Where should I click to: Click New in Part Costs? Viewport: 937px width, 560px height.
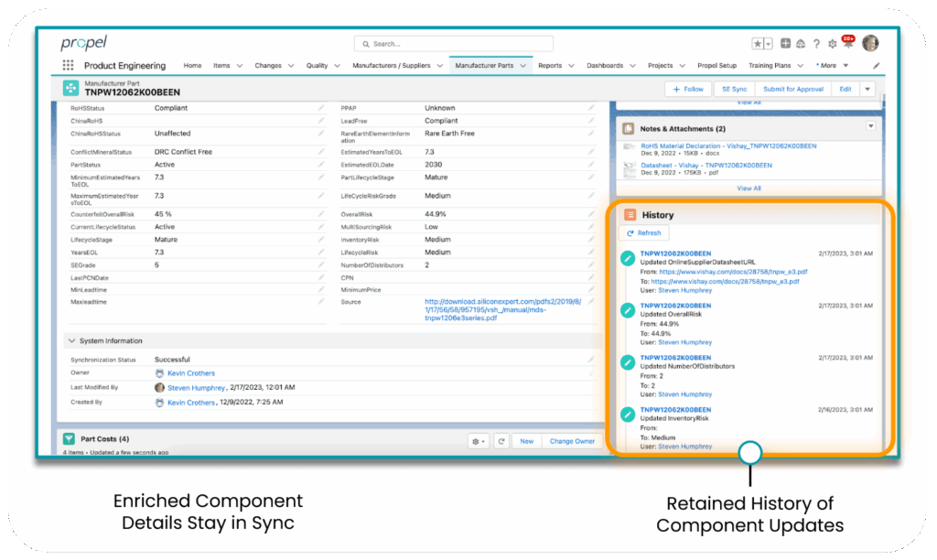coord(526,441)
